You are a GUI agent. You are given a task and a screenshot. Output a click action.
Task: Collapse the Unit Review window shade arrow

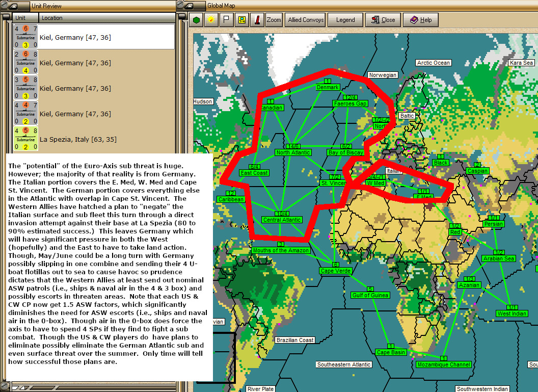pos(13,6)
